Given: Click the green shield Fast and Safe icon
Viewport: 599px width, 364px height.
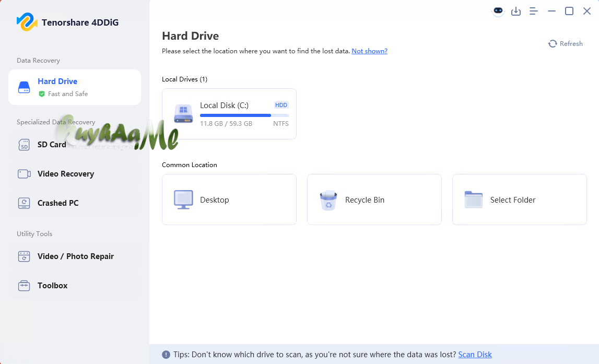Looking at the screenshot, I should point(42,94).
